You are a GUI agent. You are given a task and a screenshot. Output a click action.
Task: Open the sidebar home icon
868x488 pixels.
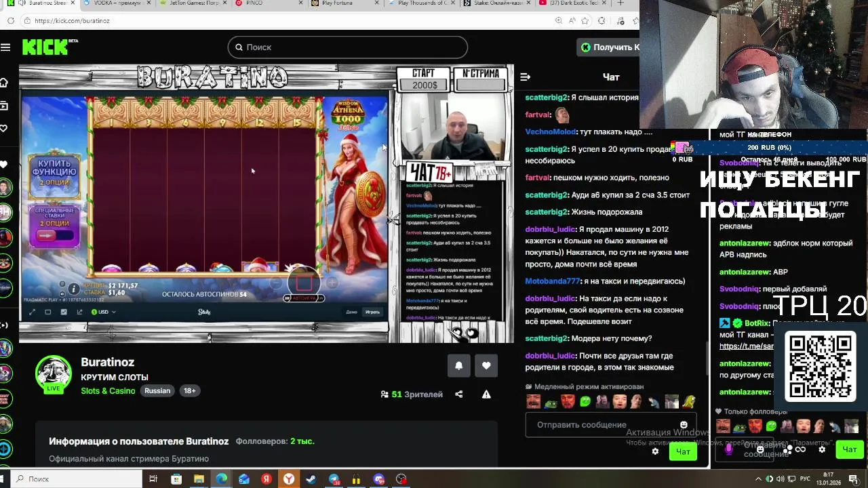(x=4, y=83)
